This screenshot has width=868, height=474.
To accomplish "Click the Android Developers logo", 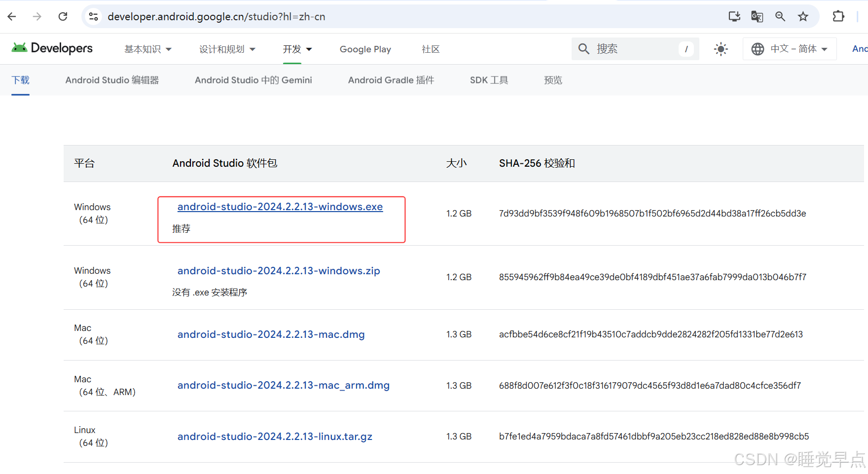I will [51, 48].
